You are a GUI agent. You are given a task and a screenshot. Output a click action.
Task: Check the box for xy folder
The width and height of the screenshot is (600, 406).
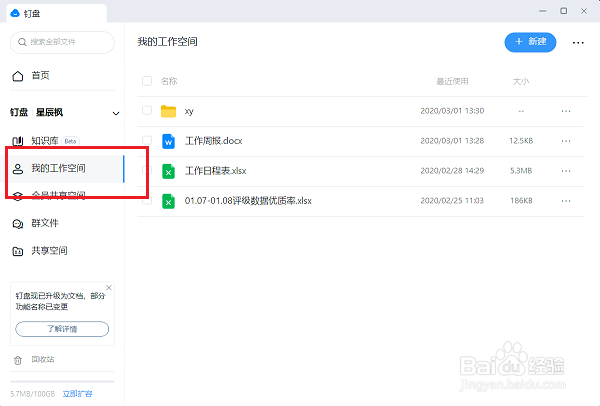[x=147, y=110]
